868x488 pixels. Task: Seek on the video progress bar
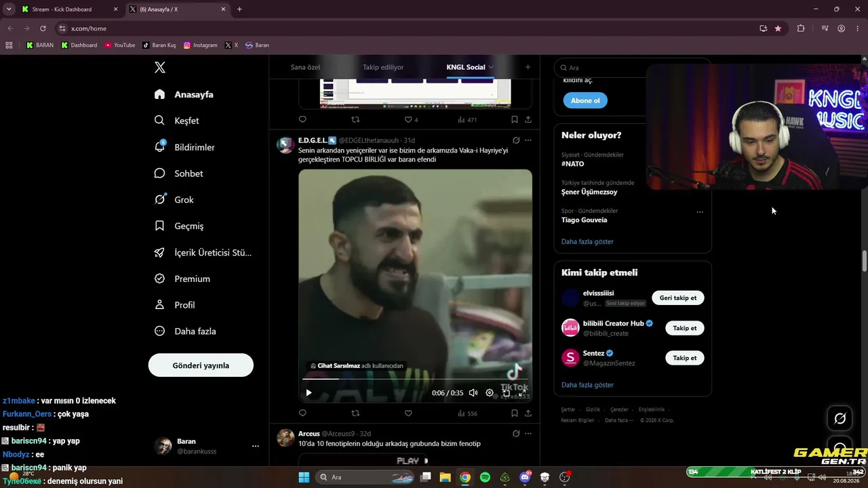(416, 379)
